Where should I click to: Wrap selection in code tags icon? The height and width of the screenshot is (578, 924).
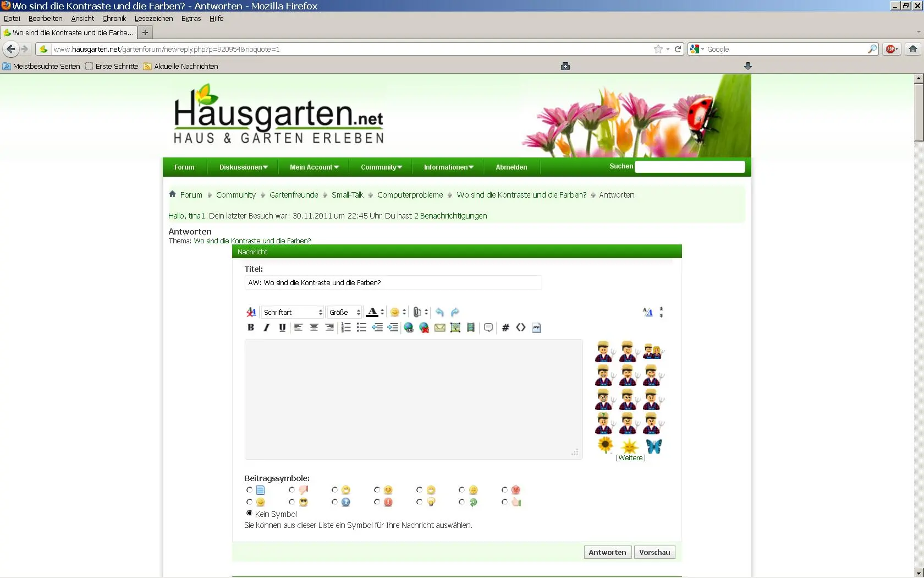tap(505, 328)
